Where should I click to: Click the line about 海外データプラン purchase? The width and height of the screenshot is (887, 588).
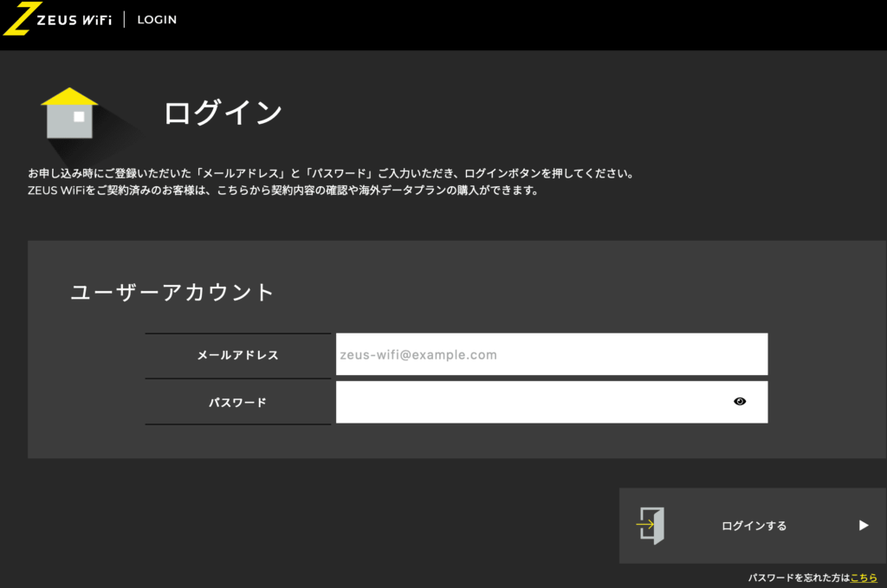tap(284, 191)
